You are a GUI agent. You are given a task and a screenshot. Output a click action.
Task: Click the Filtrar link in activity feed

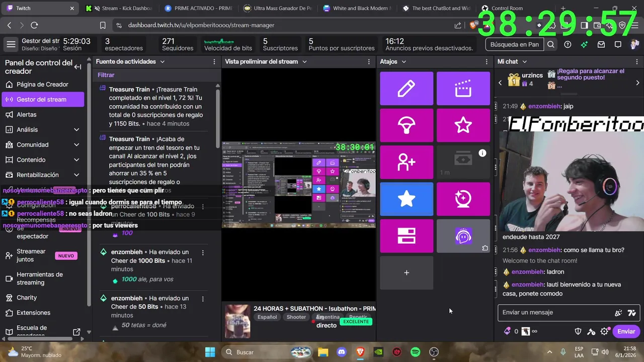[x=106, y=75]
